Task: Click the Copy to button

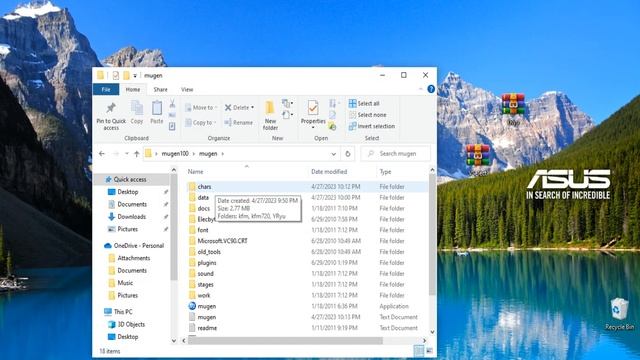Action: click(x=200, y=122)
